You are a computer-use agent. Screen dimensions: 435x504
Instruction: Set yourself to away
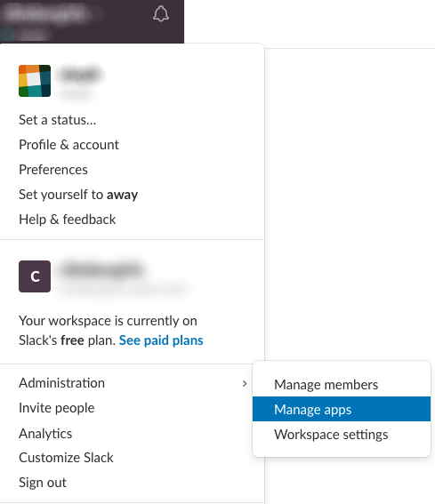pos(78,195)
